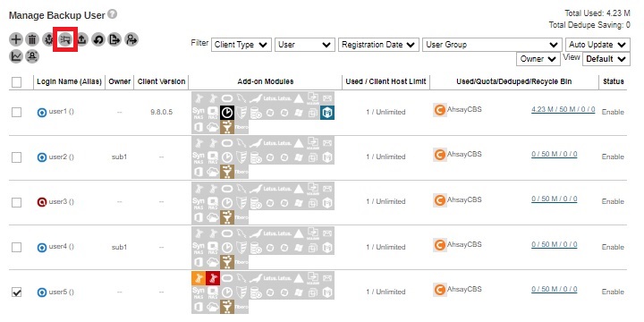Open user2's 0 / 50 M / 0 / 0 quota link
644x322 pixels.
click(x=554, y=155)
